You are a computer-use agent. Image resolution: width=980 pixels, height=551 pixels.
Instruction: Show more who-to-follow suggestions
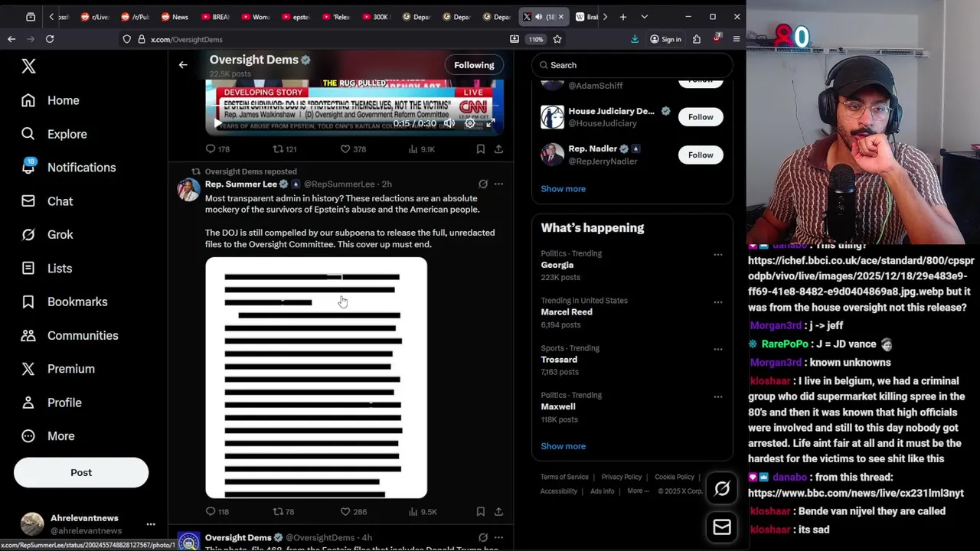point(563,189)
